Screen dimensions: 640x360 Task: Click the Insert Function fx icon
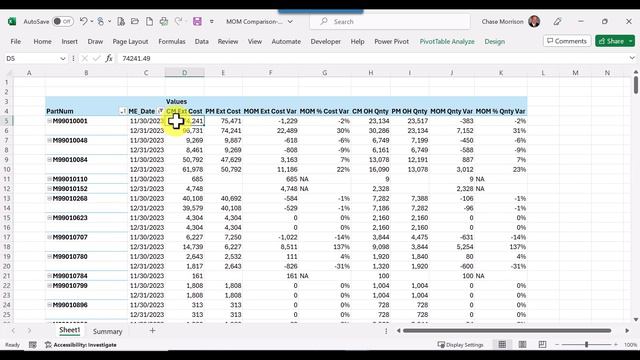point(109,58)
